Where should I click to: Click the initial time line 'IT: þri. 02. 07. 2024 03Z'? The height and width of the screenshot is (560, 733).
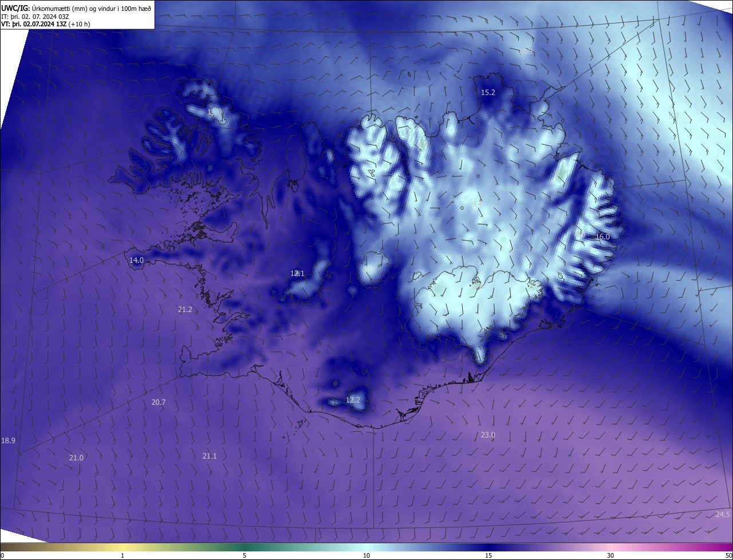tap(35, 16)
